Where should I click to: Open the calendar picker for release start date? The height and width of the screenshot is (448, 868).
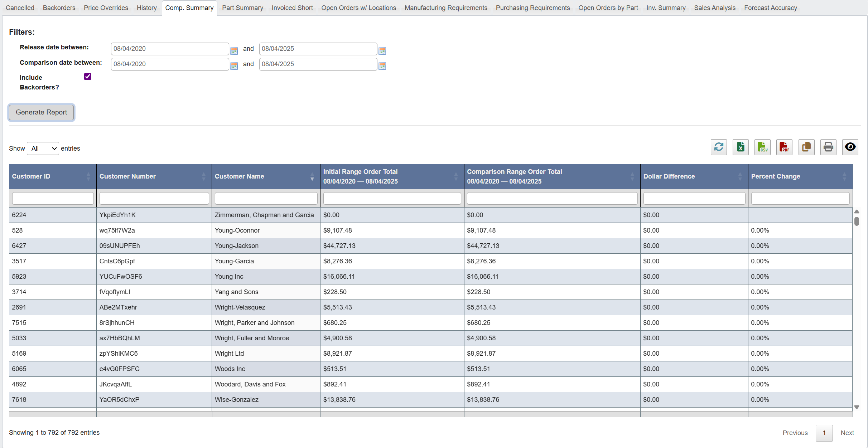234,50
